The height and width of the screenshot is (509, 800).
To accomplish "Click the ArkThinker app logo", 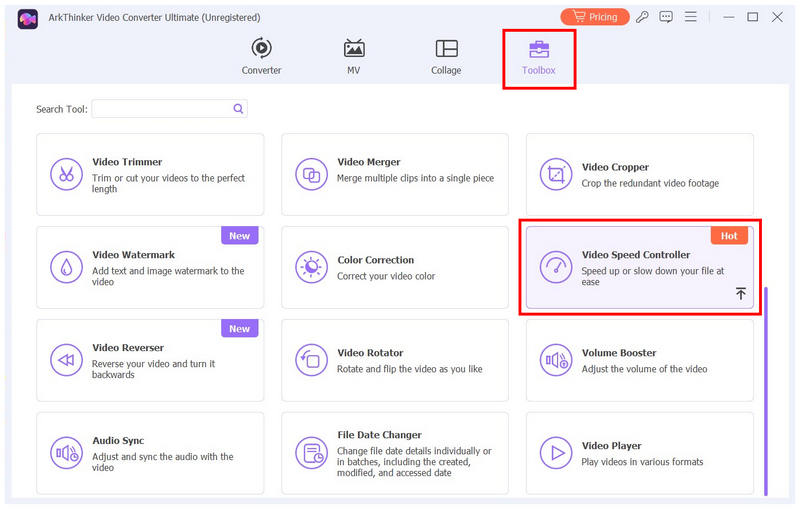I will pyautogui.click(x=28, y=19).
